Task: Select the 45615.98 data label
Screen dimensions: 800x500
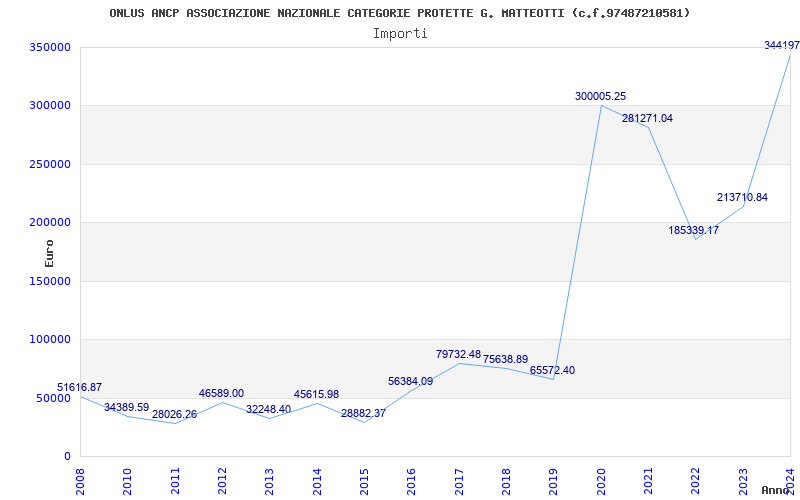Action: coord(316,394)
